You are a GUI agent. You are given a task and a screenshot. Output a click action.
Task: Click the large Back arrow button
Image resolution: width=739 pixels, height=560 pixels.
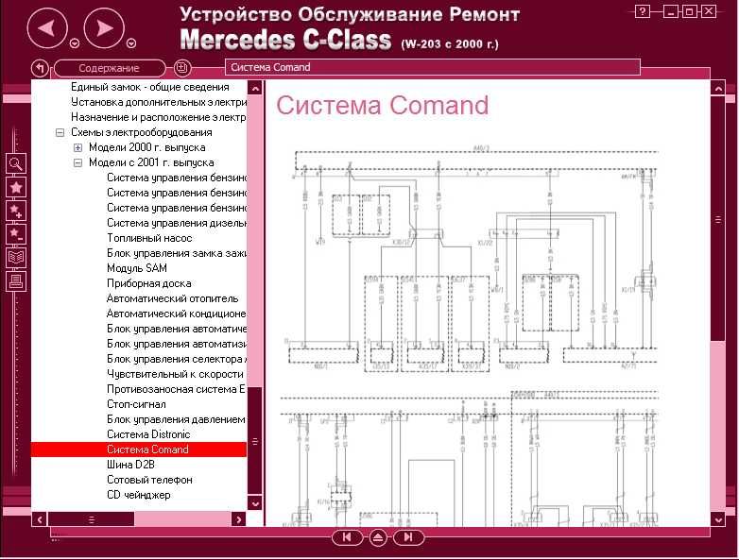pos(46,27)
